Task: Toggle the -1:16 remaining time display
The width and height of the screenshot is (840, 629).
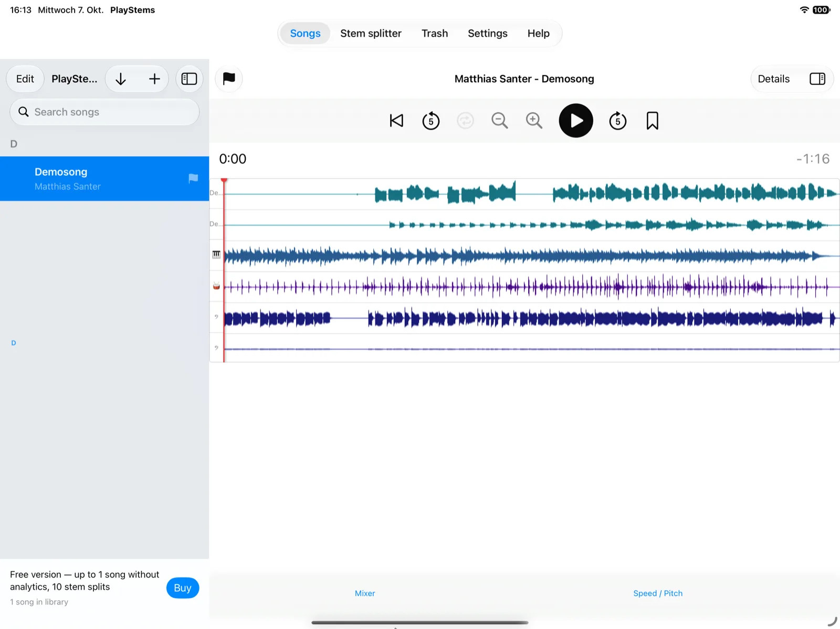Action: pos(813,158)
